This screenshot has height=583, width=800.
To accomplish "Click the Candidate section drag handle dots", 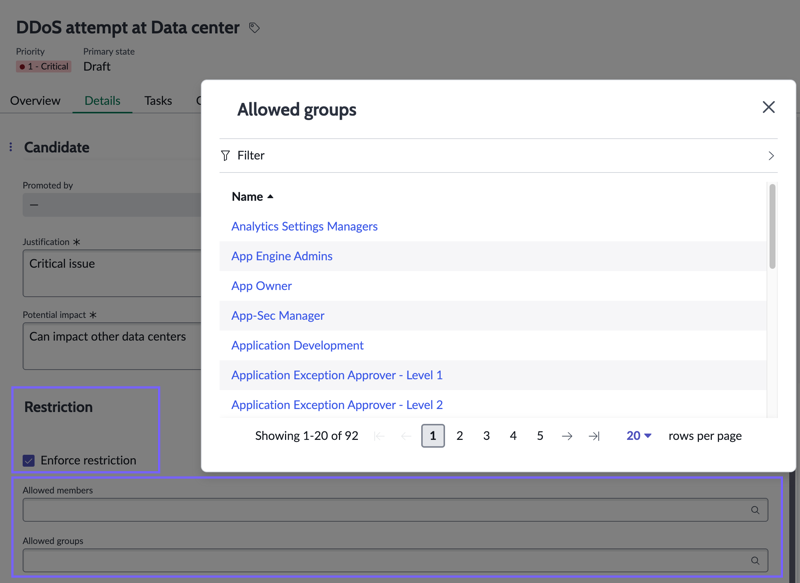I will tap(11, 147).
